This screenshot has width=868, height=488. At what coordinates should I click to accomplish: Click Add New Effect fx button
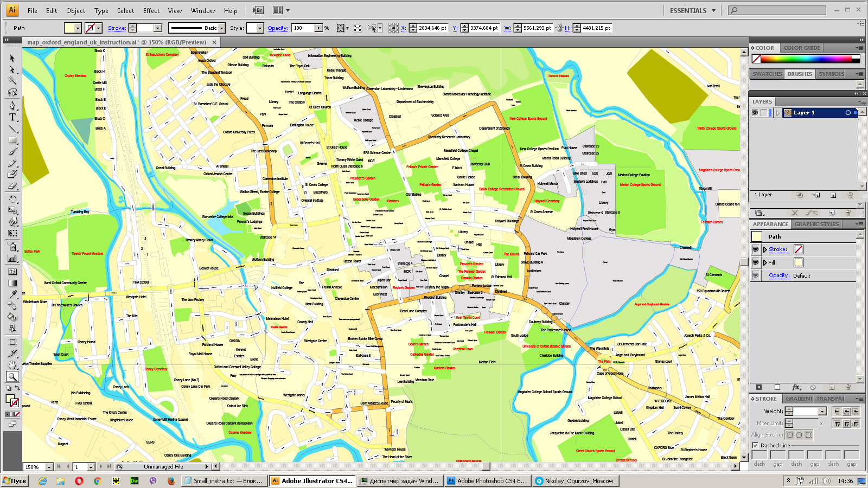pyautogui.click(x=796, y=387)
